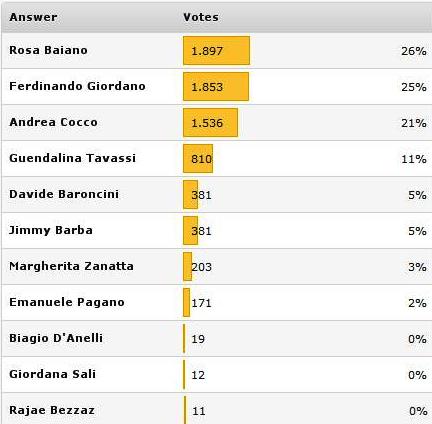Click the Votes column header
The width and height of the screenshot is (432, 424).
click(x=201, y=17)
